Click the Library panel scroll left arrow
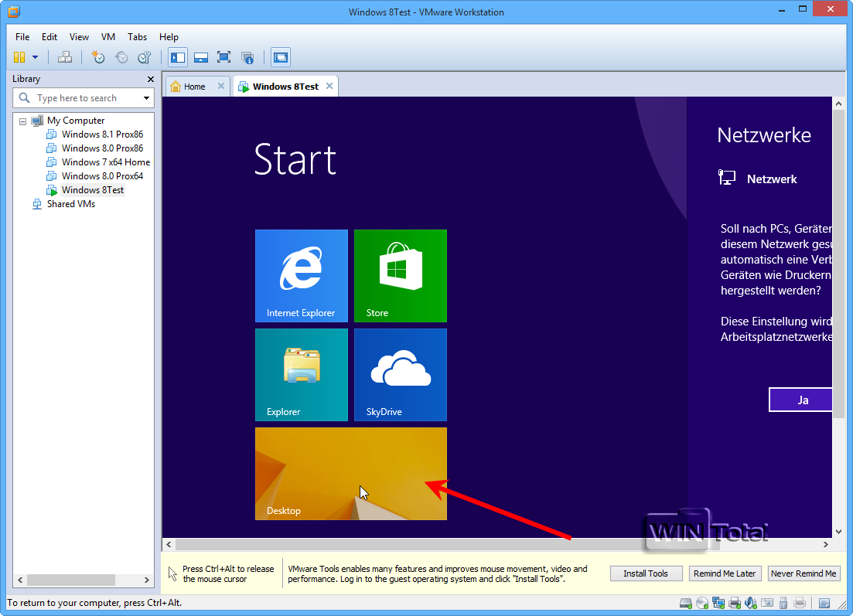 21,580
